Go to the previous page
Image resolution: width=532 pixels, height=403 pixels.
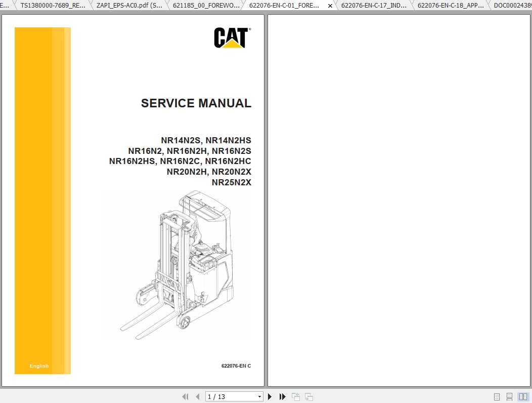[197, 396]
